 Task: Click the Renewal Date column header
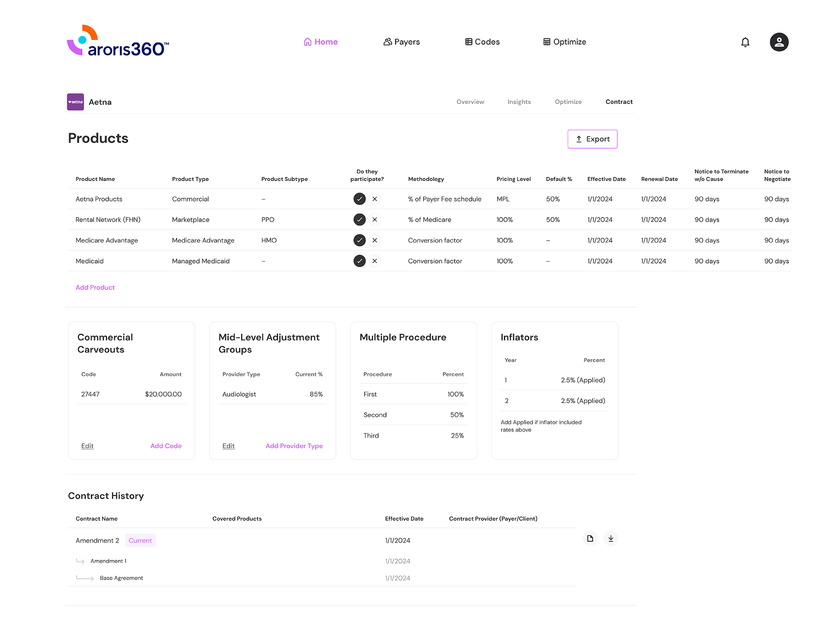point(660,179)
